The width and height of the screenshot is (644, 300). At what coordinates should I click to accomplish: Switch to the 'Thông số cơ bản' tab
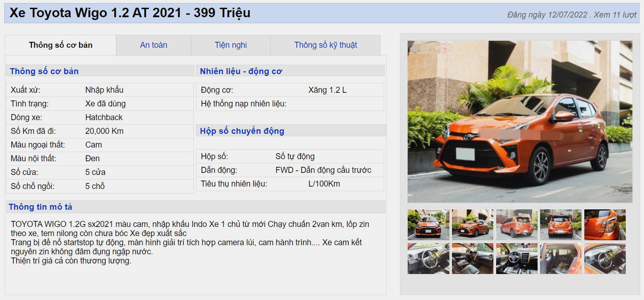60,45
